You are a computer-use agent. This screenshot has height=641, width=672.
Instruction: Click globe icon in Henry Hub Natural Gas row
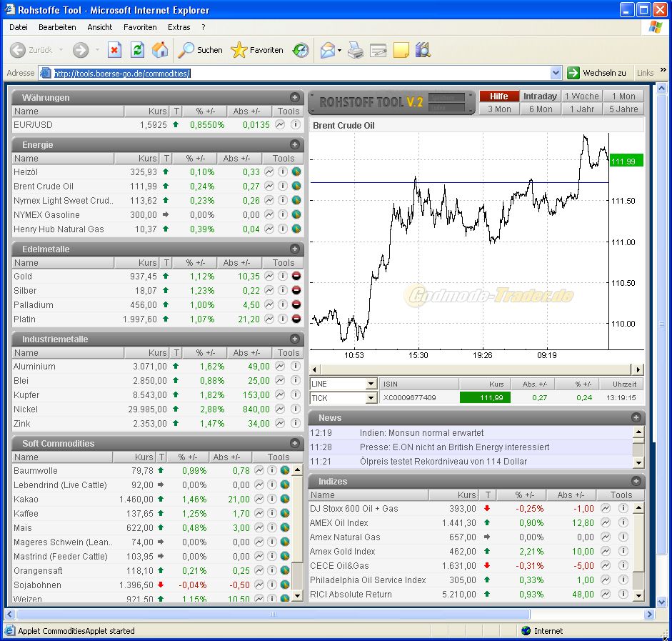[x=296, y=229]
